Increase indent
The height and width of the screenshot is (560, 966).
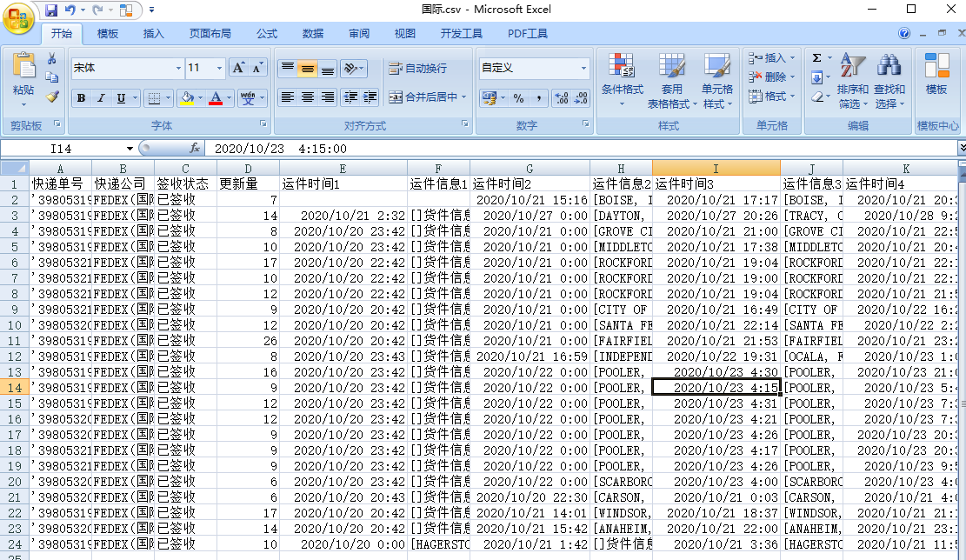click(370, 97)
